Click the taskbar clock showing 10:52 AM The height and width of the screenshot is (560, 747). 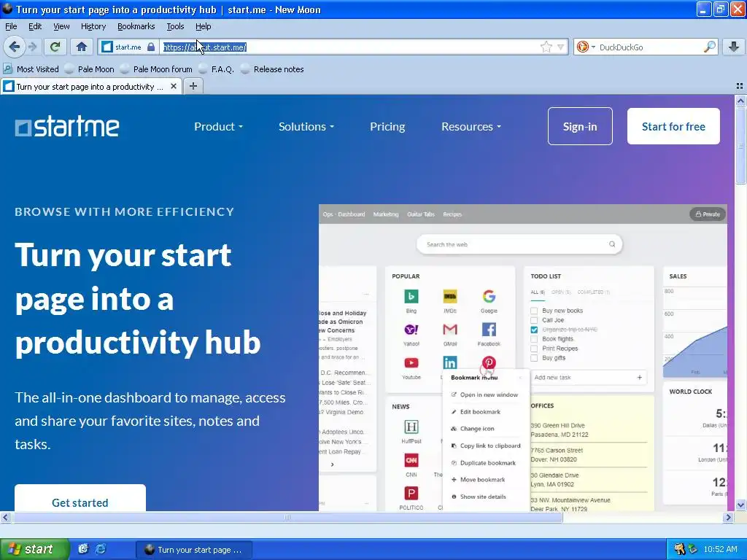point(720,549)
